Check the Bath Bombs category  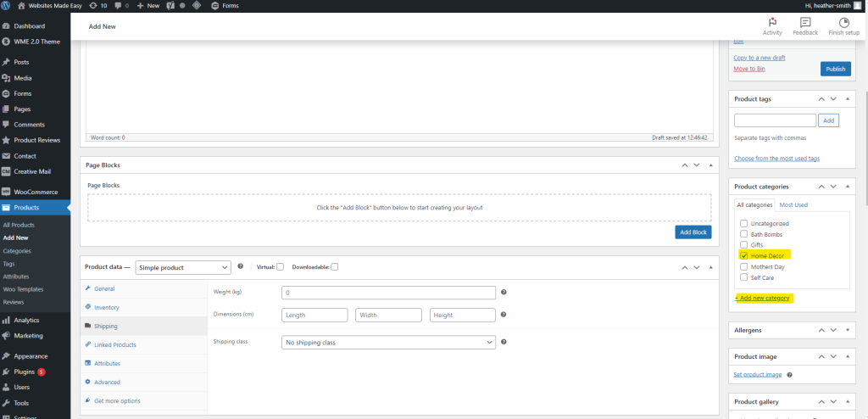pyautogui.click(x=744, y=234)
